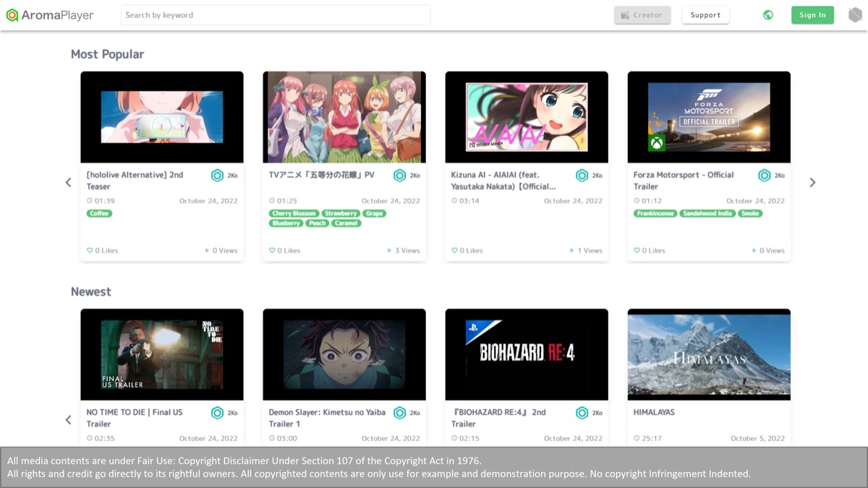Click 2Ko channel icon on Demon Slayer card
868x488 pixels.
click(399, 413)
